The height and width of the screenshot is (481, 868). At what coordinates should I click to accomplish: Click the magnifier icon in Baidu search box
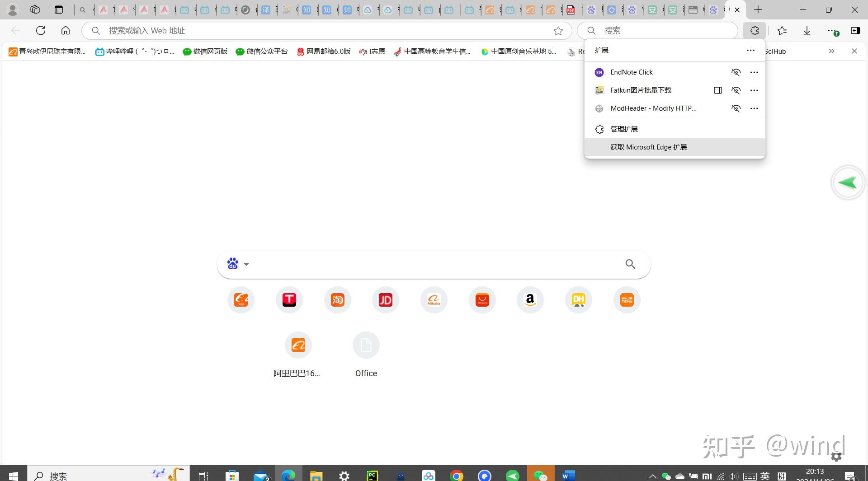pos(630,264)
